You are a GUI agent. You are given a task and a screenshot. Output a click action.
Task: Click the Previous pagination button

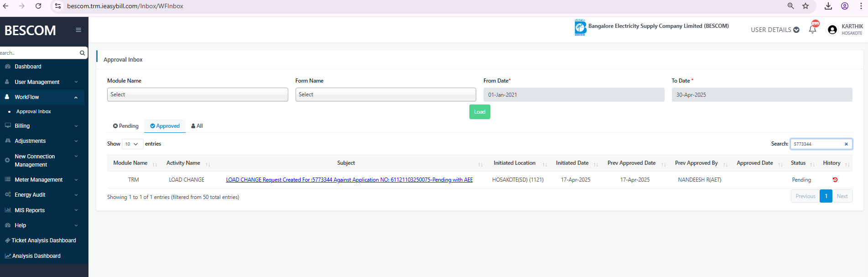(805, 196)
